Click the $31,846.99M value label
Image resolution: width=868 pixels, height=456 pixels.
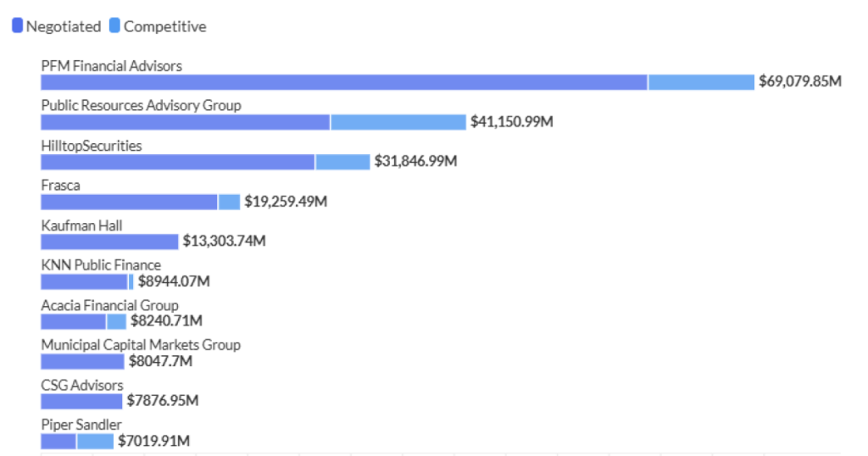click(x=415, y=162)
